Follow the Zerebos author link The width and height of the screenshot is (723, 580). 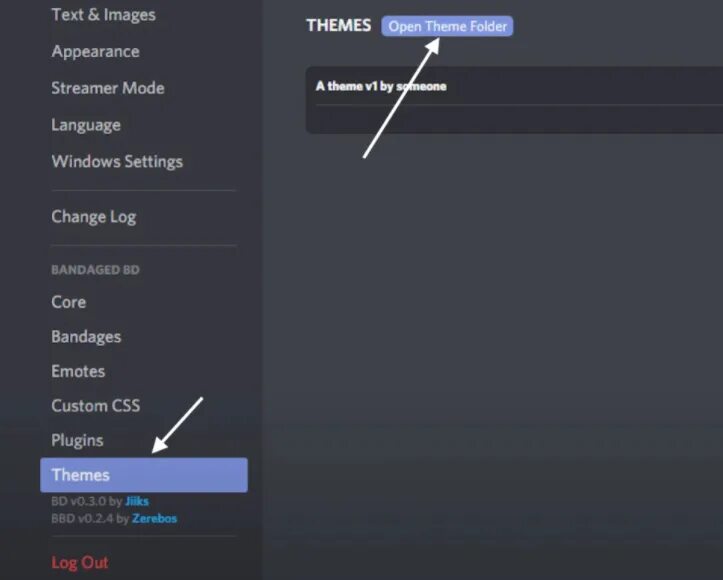click(x=154, y=519)
